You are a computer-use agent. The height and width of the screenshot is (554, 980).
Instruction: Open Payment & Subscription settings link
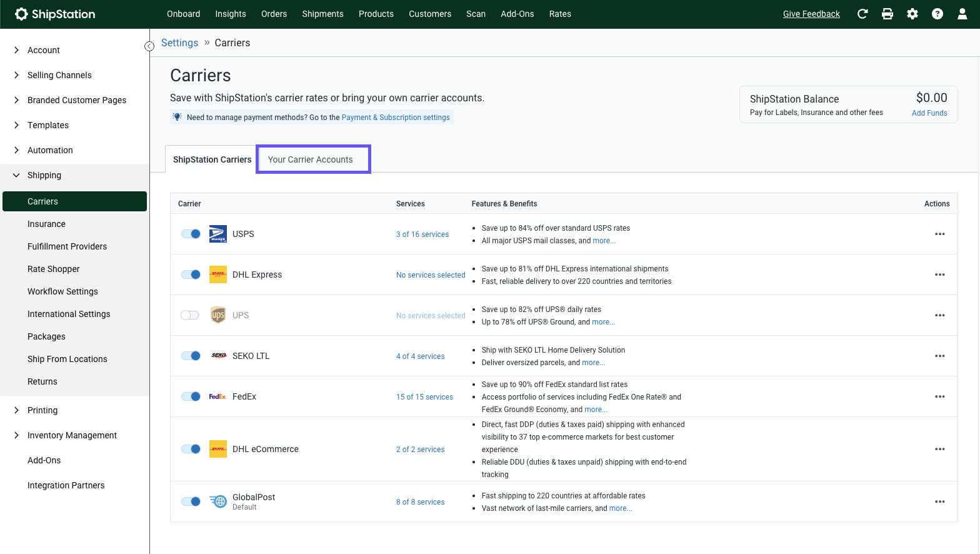[396, 118]
